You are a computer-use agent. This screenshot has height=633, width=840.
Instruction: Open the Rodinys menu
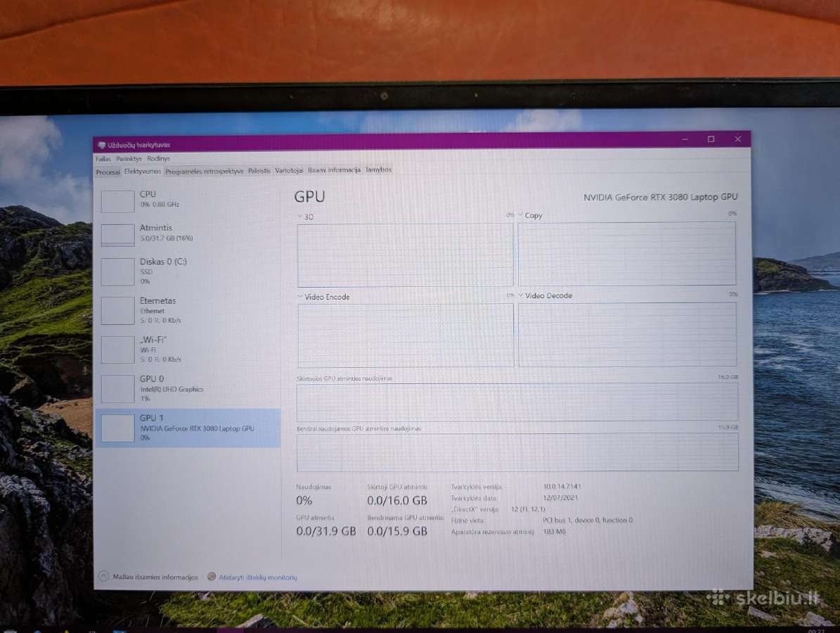point(158,159)
